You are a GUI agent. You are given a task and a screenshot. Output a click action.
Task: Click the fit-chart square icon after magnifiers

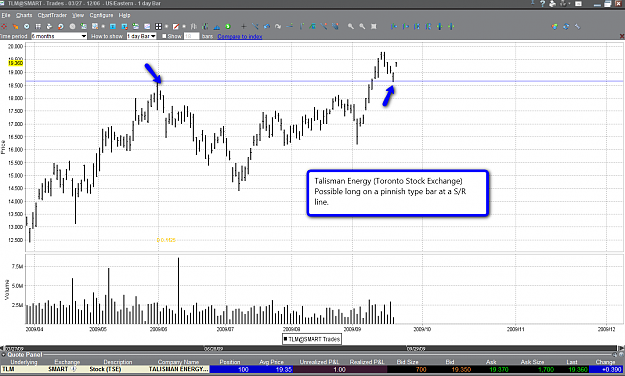[373, 26]
